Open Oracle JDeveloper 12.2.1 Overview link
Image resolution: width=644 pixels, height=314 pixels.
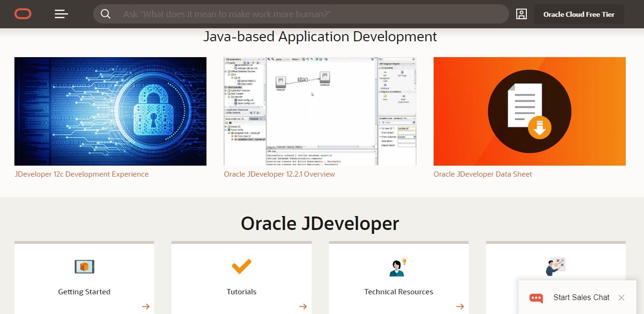[x=279, y=174]
